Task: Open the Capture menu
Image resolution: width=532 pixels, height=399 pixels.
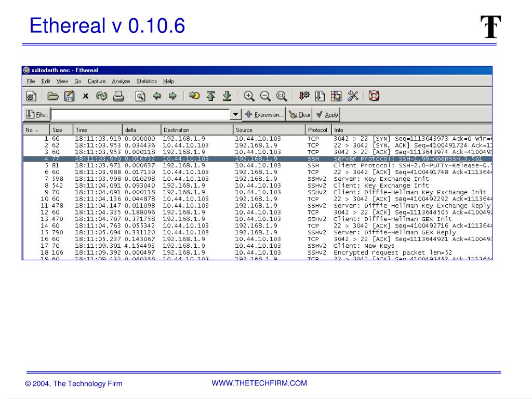Action: 97,82
